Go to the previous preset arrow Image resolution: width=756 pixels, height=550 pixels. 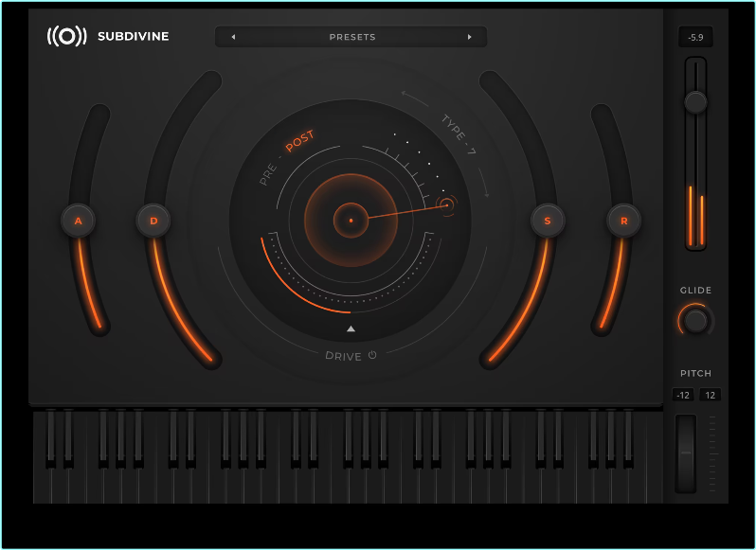233,37
